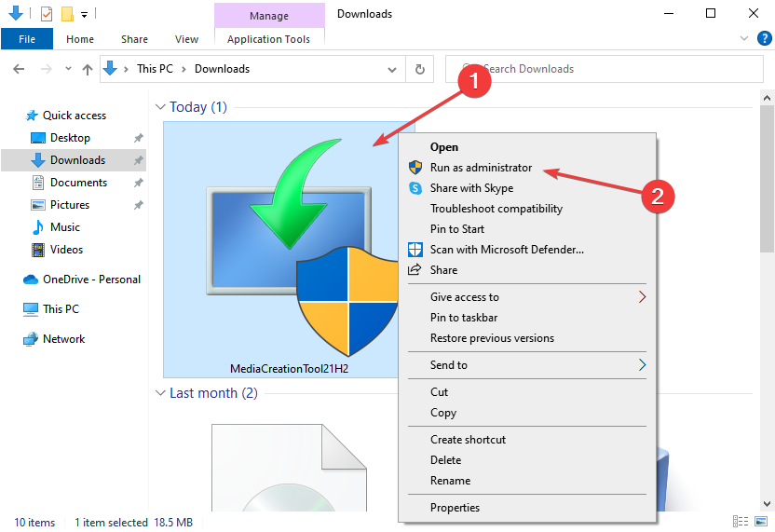Click the OneDrive cloud icon in sidebar
The width and height of the screenshot is (775, 532).
tap(30, 280)
